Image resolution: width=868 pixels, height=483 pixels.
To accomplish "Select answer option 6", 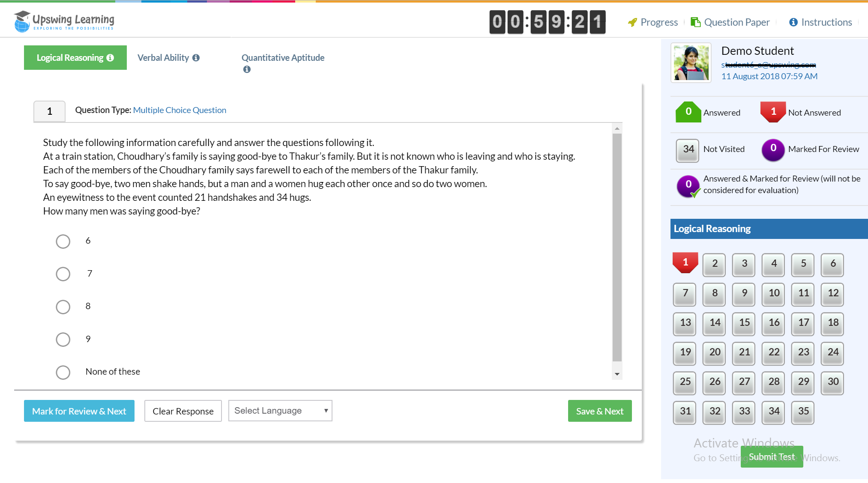I will pyautogui.click(x=63, y=241).
